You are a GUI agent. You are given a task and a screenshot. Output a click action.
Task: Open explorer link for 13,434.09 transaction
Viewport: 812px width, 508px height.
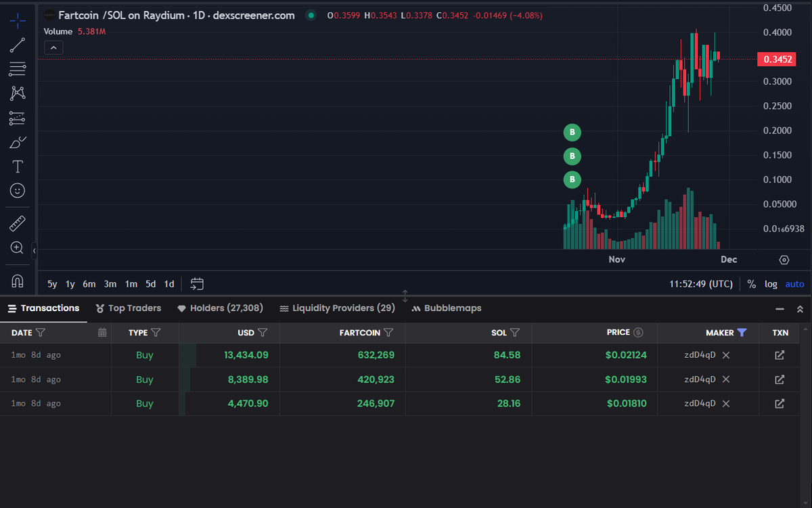coord(780,355)
